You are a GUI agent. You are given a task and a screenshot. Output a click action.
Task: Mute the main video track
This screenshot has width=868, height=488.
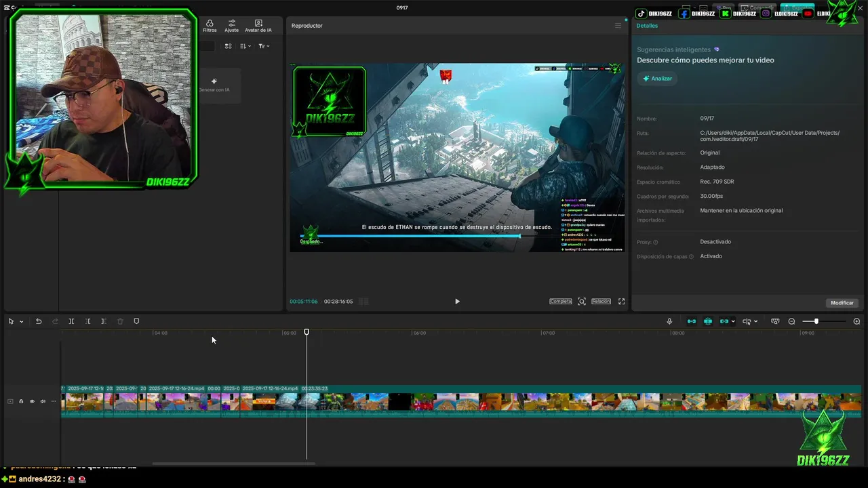[x=43, y=401]
